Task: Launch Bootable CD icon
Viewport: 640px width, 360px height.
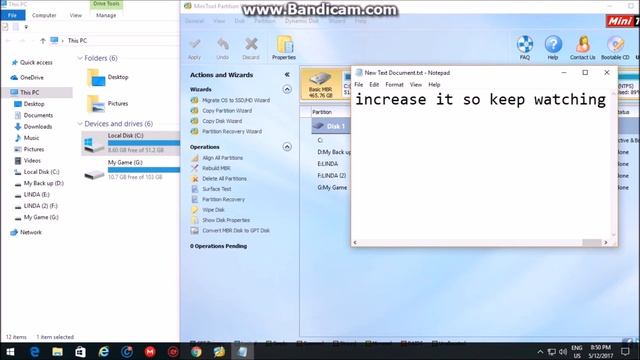Action: click(x=615, y=48)
